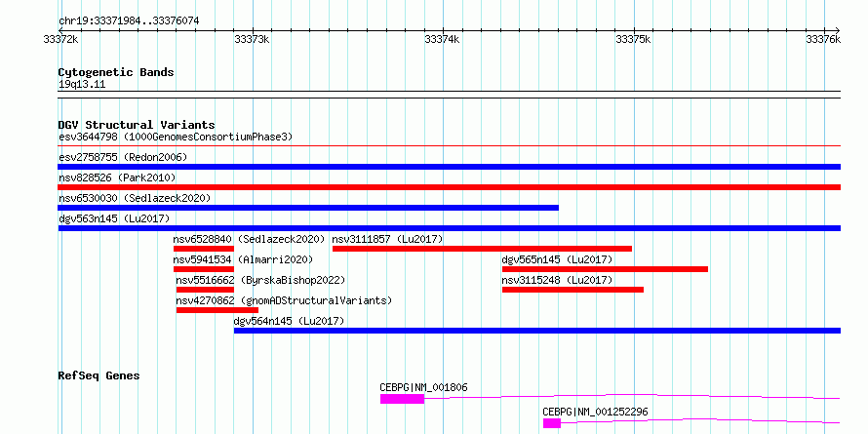868x434 pixels.
Task: Select nsv3111857 (Lu2017) red bar
Action: coord(482,249)
